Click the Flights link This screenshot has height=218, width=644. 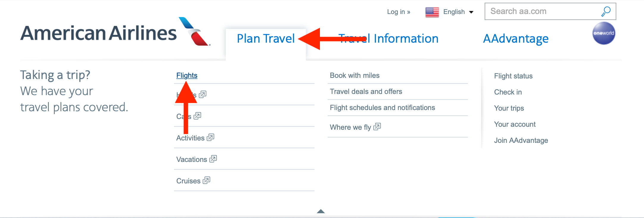(187, 75)
